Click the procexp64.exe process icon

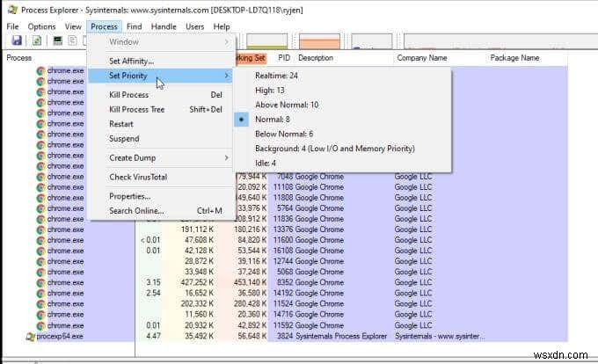pos(31,337)
